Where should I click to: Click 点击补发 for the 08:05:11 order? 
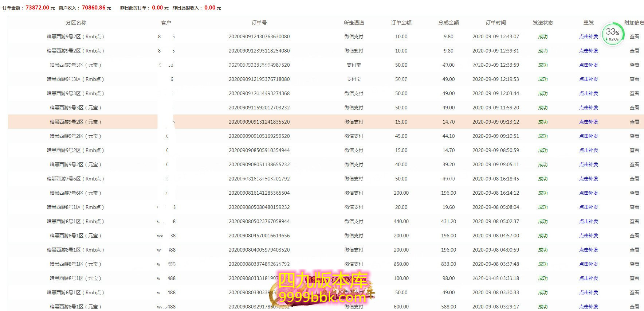point(589,164)
